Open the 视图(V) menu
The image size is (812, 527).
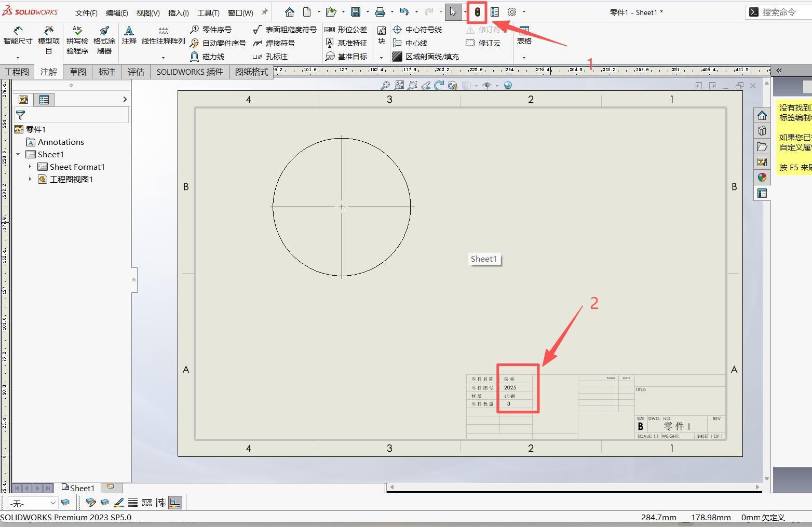(x=148, y=13)
